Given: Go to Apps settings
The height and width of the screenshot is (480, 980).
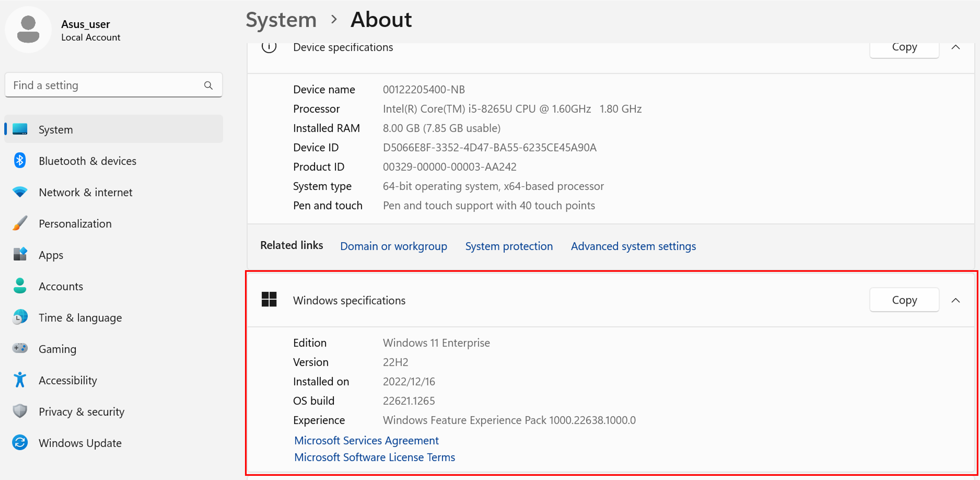Looking at the screenshot, I should pos(51,255).
